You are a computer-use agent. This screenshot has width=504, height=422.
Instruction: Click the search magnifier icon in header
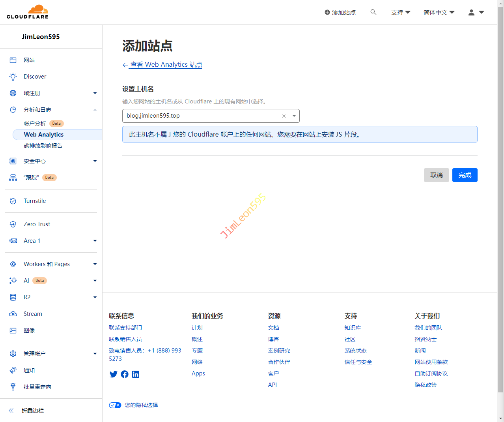(373, 12)
